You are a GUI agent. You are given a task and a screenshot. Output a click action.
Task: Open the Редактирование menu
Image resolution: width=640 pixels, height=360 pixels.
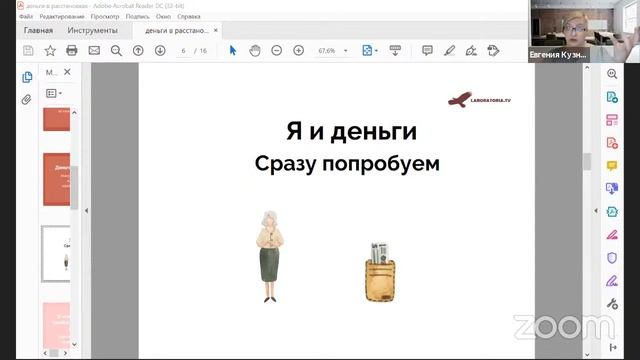click(x=62, y=17)
